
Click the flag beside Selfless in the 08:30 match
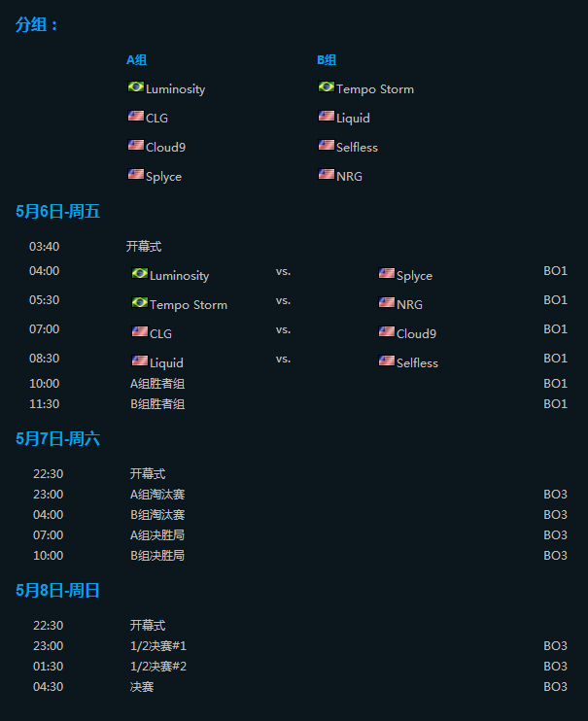[x=387, y=361]
